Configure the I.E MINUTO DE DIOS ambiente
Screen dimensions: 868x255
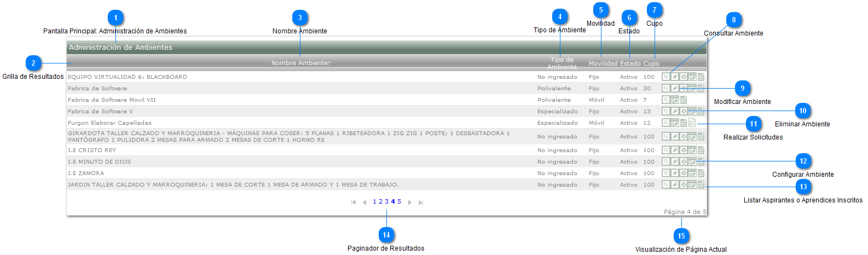coord(692,161)
